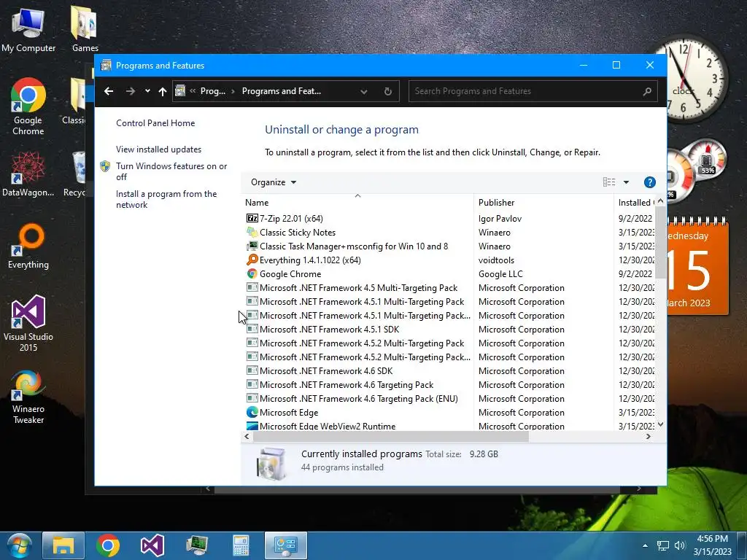Select Microsoft .NET Framework 4.5.1 SDK

[329, 329]
